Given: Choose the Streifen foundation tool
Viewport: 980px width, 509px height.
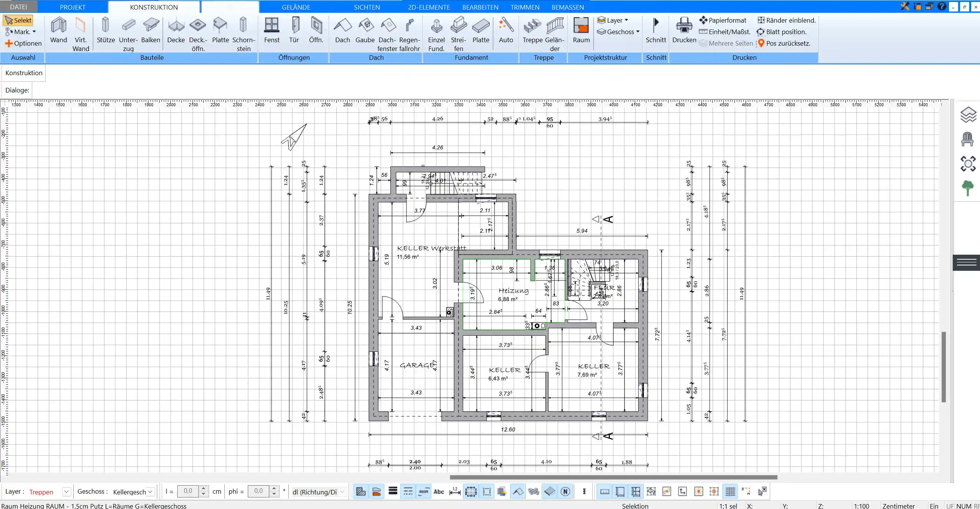Looking at the screenshot, I should [x=458, y=35].
